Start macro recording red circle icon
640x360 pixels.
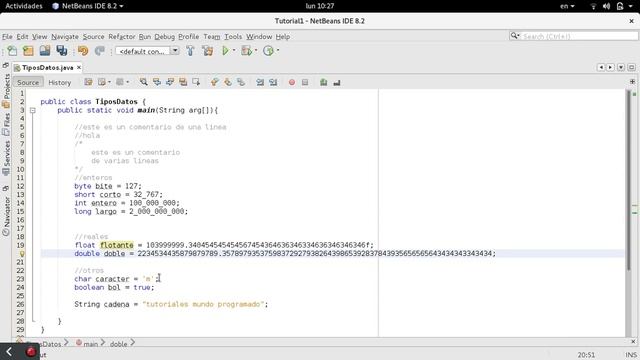292,82
